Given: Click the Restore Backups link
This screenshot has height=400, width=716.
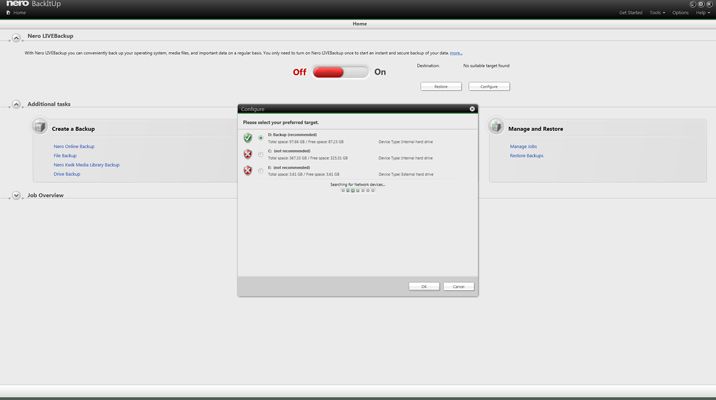Looking at the screenshot, I should pyautogui.click(x=526, y=156).
